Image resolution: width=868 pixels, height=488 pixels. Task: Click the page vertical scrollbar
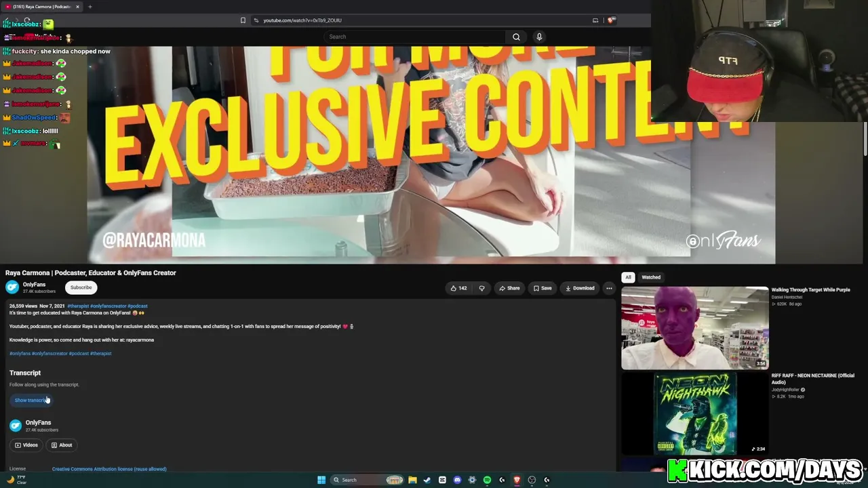865,139
